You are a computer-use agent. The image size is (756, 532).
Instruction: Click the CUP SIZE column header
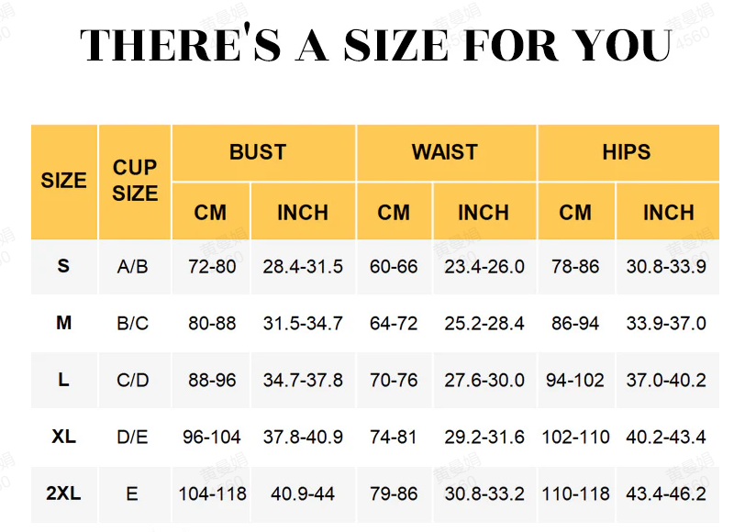(x=135, y=181)
